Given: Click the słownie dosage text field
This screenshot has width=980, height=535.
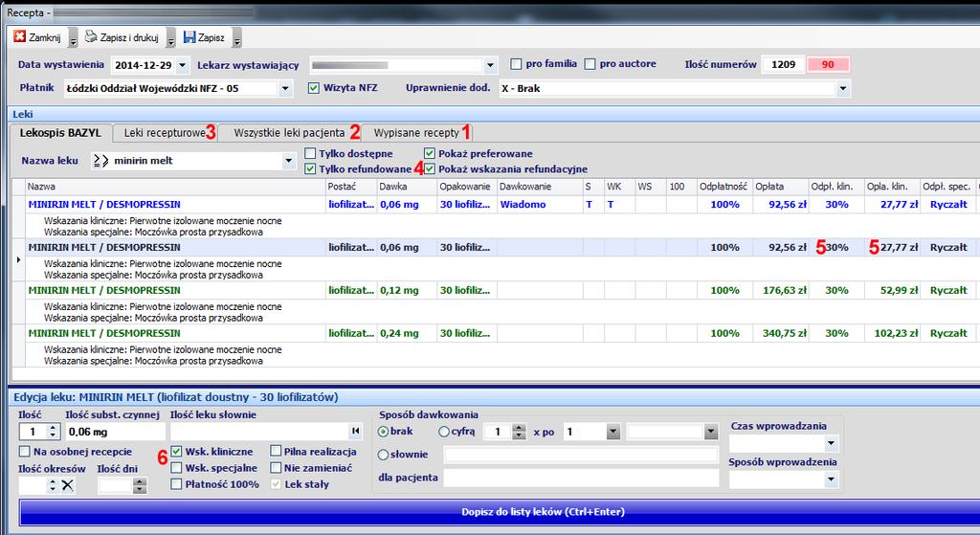Looking at the screenshot, I should 581,455.
